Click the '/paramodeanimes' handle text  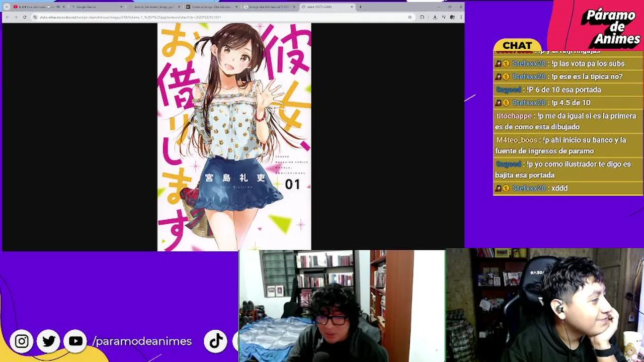(x=142, y=341)
